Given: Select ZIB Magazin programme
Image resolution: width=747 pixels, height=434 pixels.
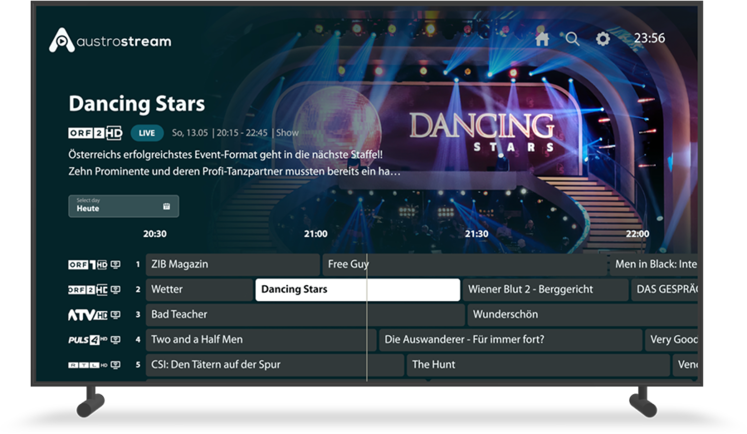Looking at the screenshot, I should click(232, 264).
